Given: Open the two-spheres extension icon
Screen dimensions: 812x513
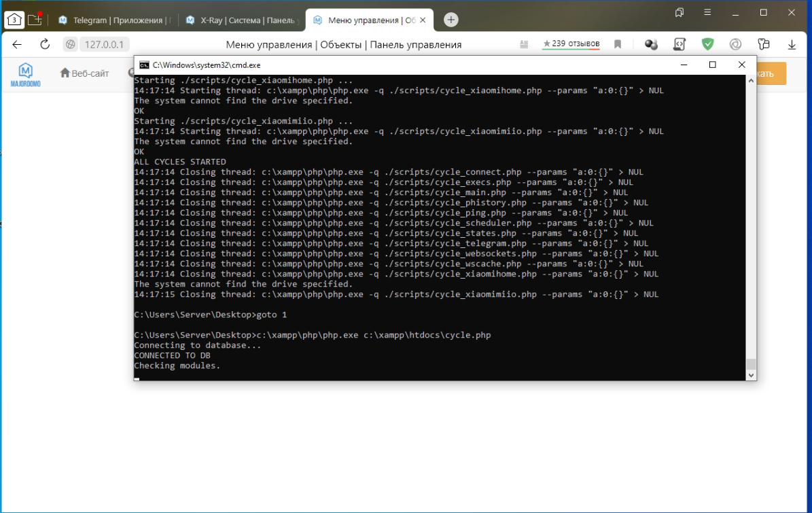Looking at the screenshot, I should tap(651, 45).
